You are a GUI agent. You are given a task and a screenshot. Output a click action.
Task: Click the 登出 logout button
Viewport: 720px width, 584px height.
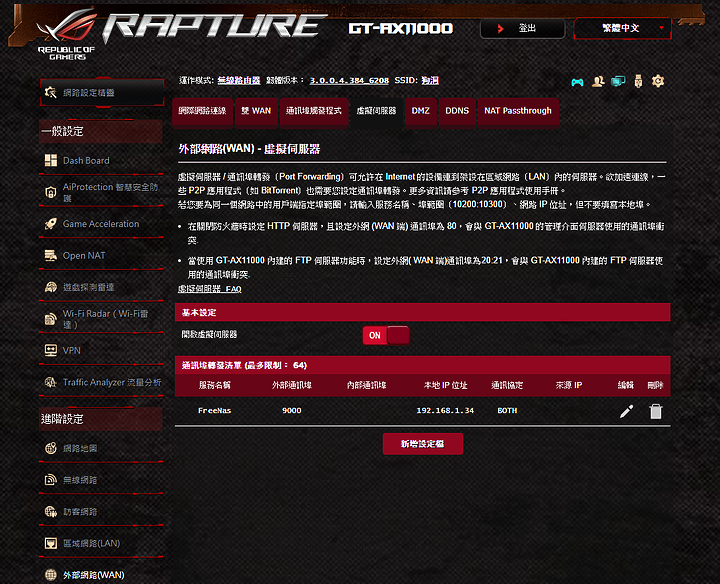523,28
